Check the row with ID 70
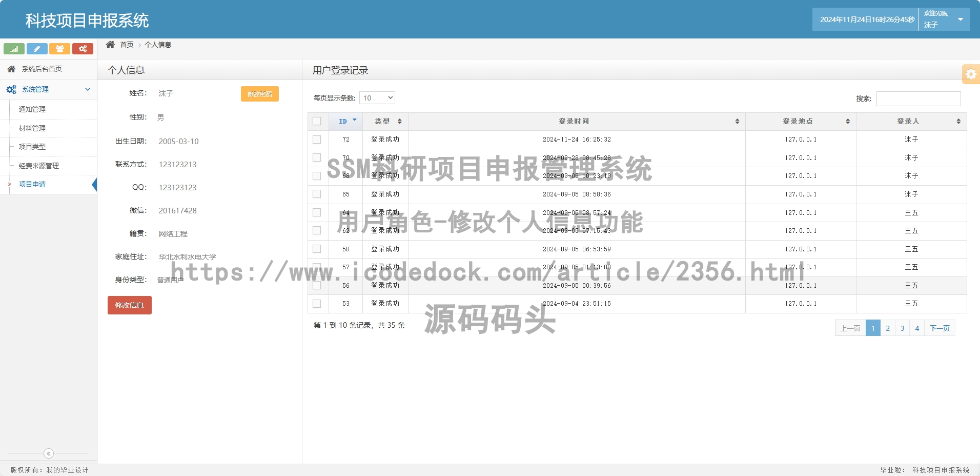Viewport: 980px width, 476px height. click(x=317, y=158)
